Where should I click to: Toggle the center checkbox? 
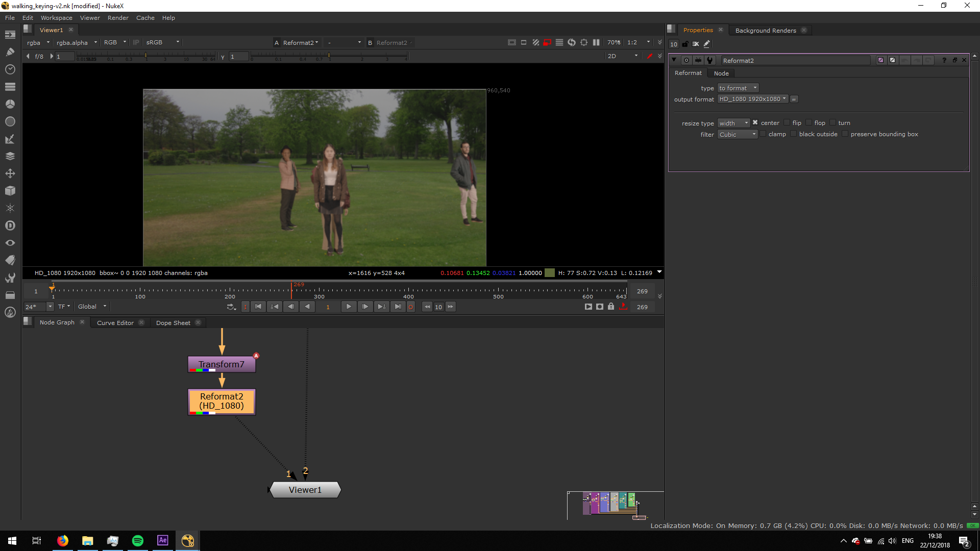[755, 123]
